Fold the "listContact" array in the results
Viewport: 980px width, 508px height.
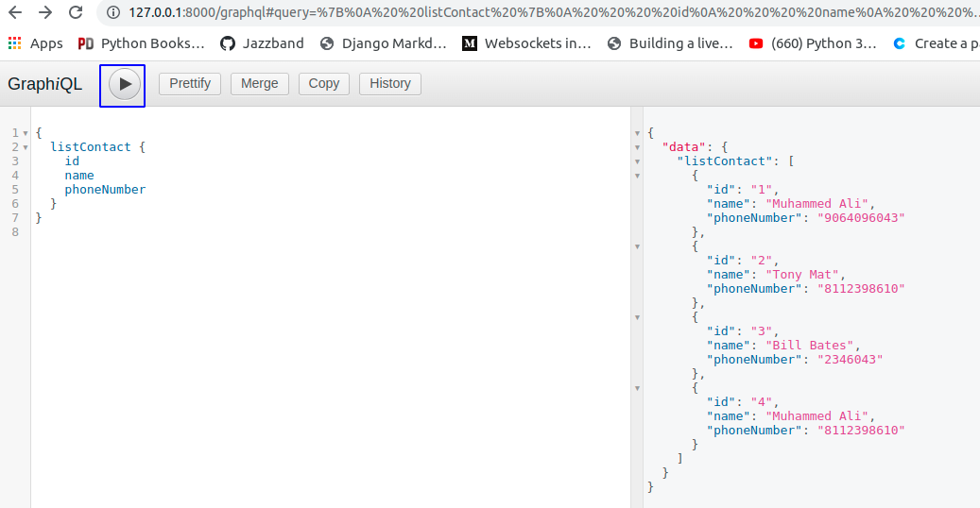coord(638,161)
